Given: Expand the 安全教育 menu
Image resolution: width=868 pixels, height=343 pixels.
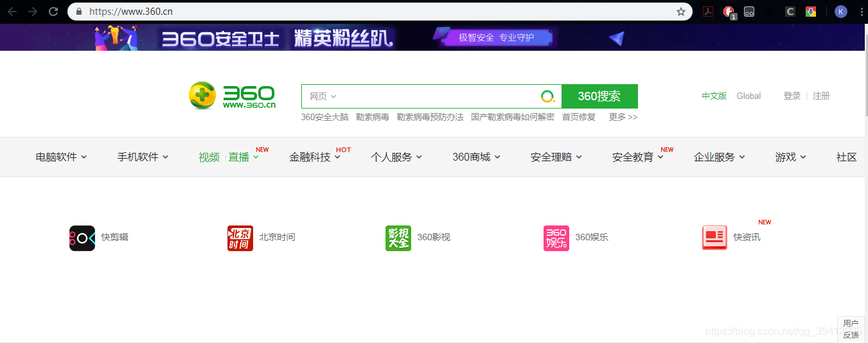Looking at the screenshot, I should coord(638,157).
